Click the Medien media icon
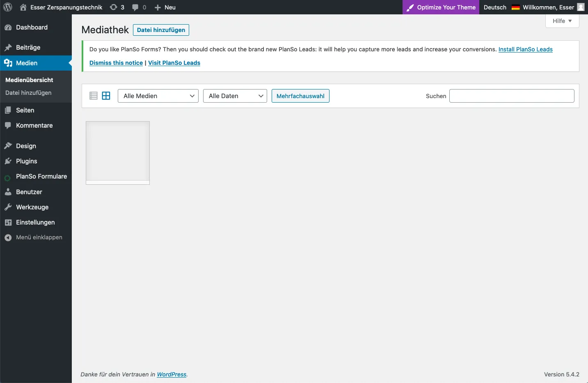Image resolution: width=588 pixels, height=383 pixels. 8,63
